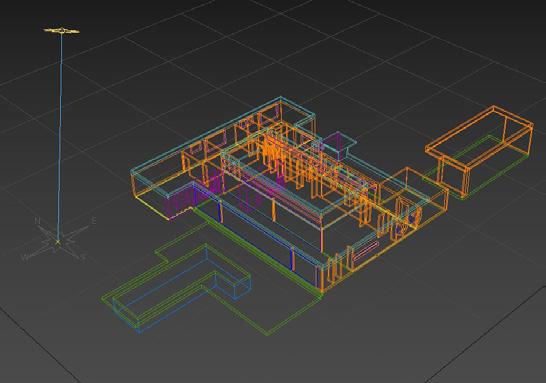This screenshot has height=383, width=546.
Task: Select the door frame on annex wall
Action: (401, 218)
